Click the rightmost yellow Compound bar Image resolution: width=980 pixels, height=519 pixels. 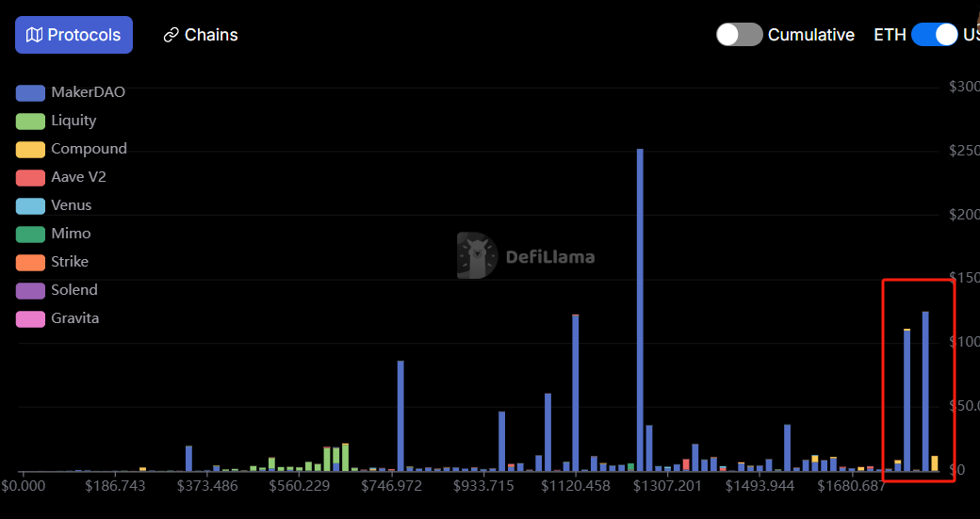(935, 462)
